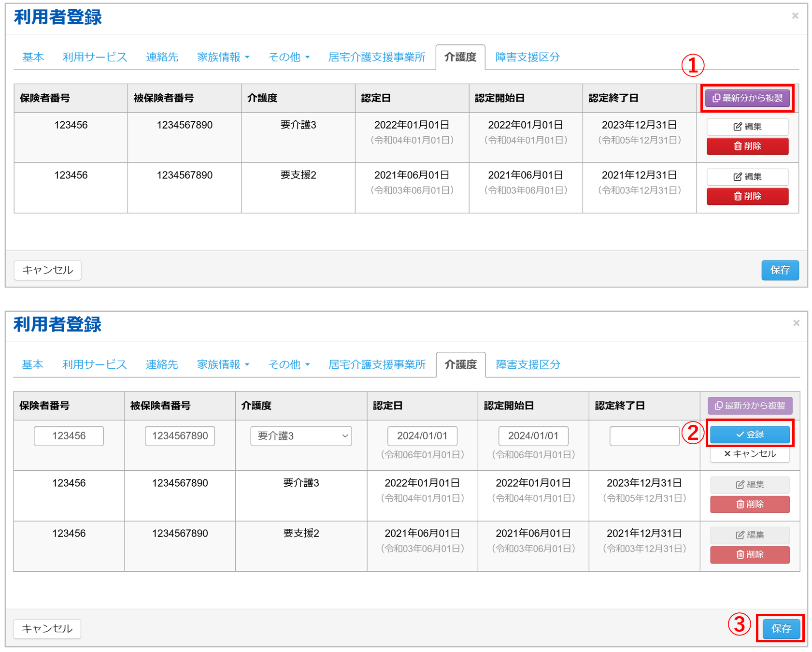Edit the 要介護3 row in the upper dialog
The width and height of the screenshot is (812, 652).
click(747, 127)
